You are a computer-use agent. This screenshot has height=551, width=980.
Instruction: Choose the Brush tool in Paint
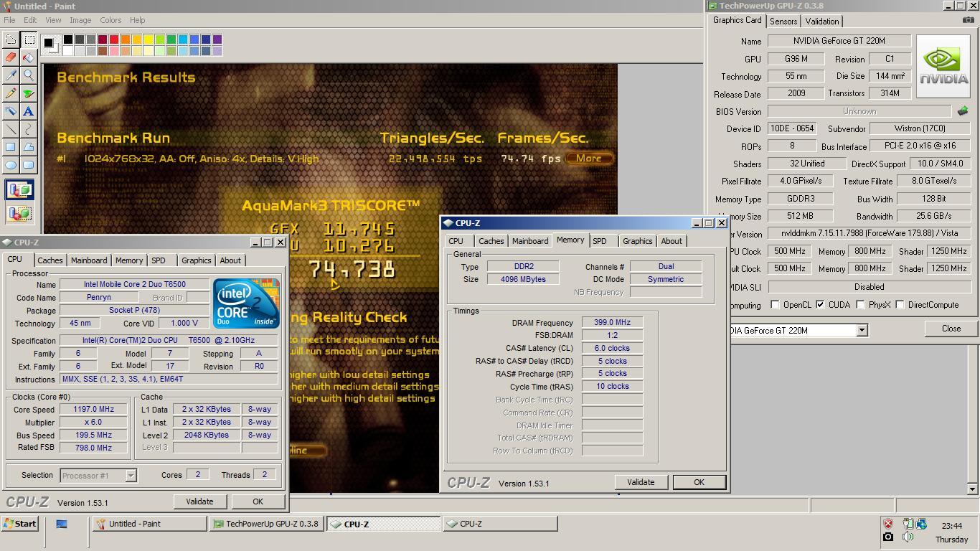pyautogui.click(x=29, y=93)
